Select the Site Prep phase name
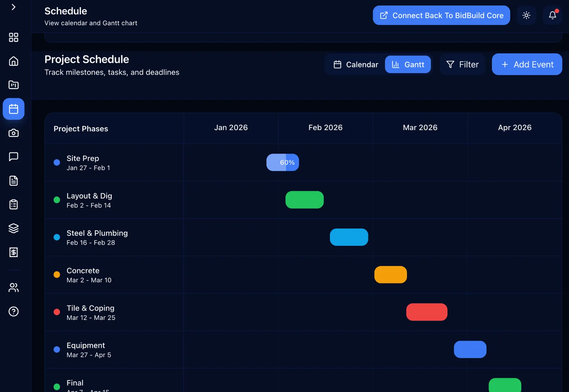The width and height of the screenshot is (569, 392). pos(83,158)
